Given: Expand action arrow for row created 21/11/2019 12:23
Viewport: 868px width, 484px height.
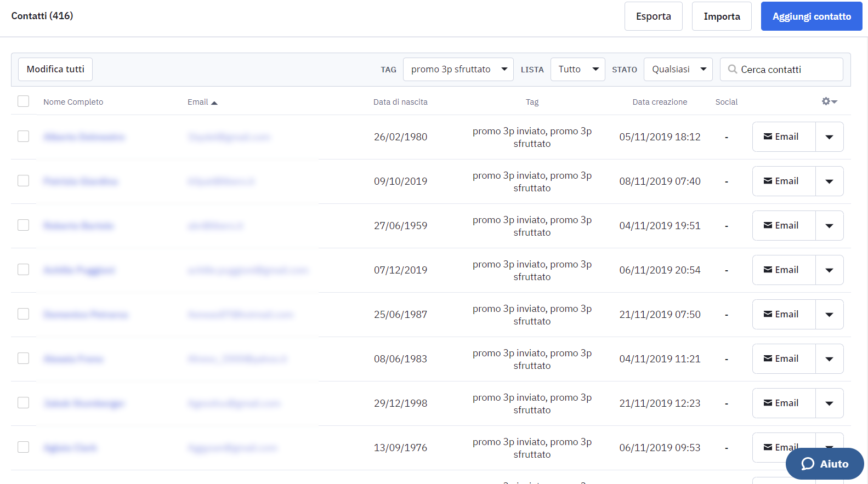Looking at the screenshot, I should tap(830, 403).
